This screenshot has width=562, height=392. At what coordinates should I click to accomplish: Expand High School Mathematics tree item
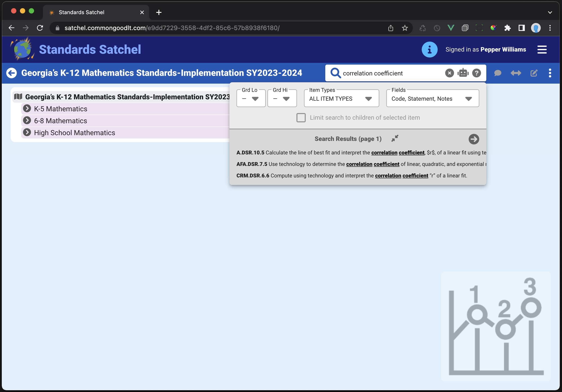(x=27, y=132)
